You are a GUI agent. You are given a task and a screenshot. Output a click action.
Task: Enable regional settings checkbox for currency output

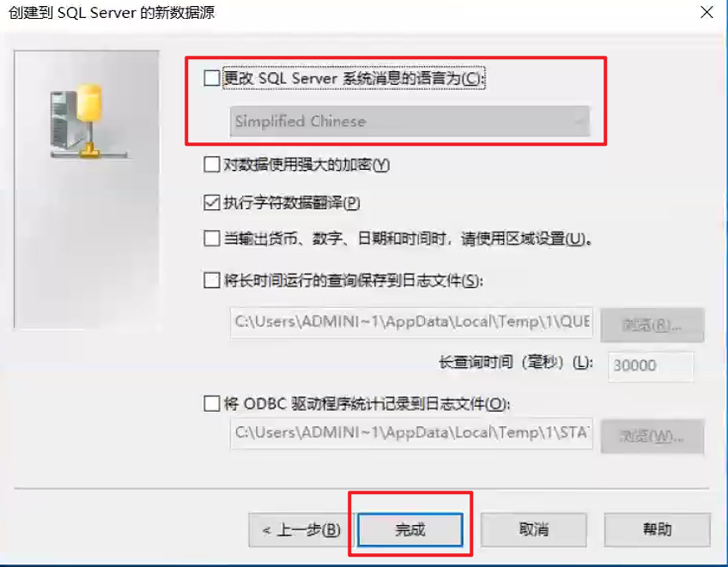pos(212,238)
